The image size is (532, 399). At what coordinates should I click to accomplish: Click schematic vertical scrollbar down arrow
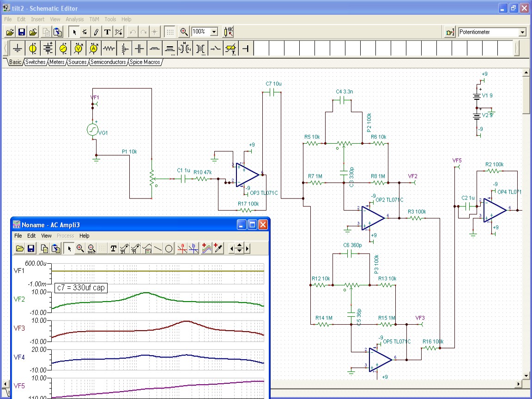pos(526,375)
